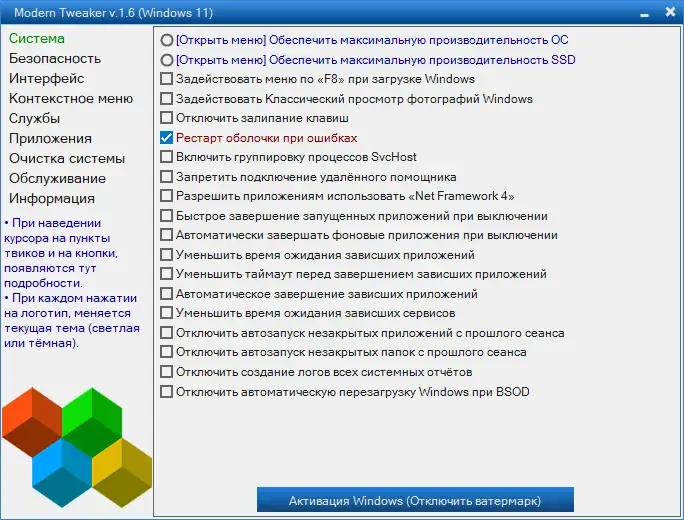Click 'Активация Windows (Отключить ватермарк)' button

(415, 500)
